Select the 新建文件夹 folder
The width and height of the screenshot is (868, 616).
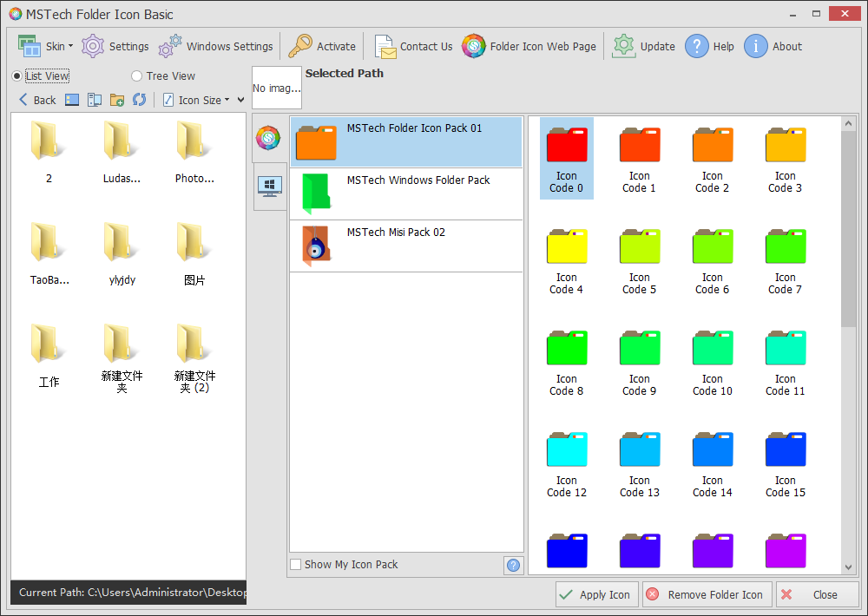click(122, 358)
